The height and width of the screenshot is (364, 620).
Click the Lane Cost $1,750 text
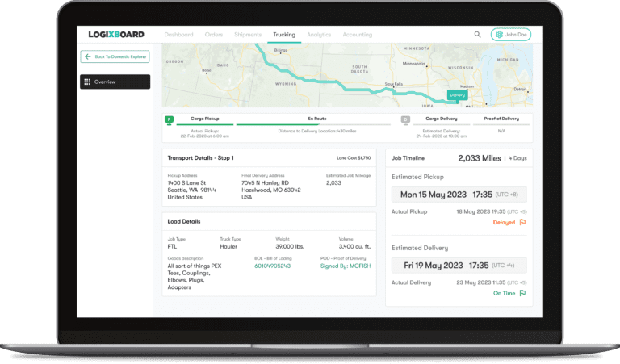(x=354, y=158)
